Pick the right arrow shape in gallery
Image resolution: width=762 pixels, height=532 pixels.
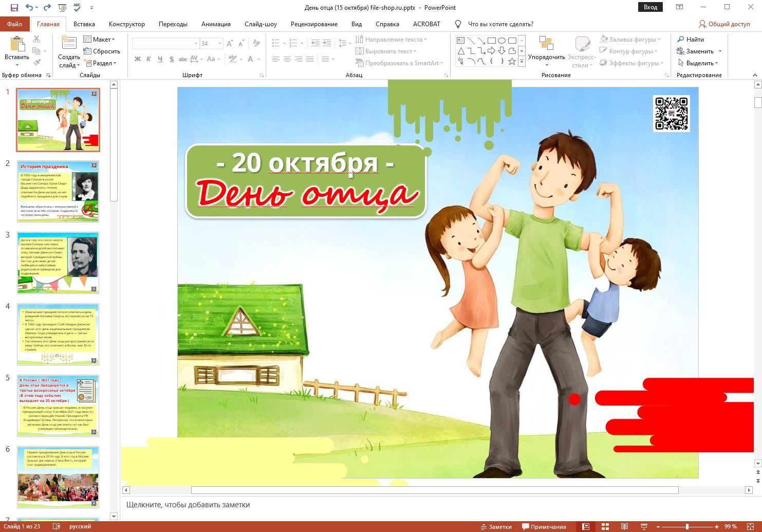point(491,50)
